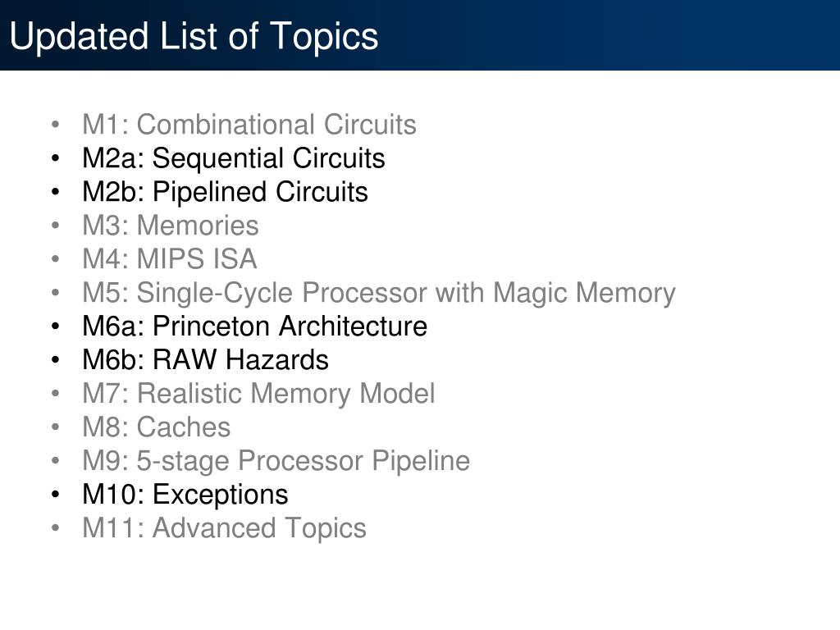Screen dimensions: 840x630
Task: Click the M8: Caches entry
Action: (x=157, y=427)
